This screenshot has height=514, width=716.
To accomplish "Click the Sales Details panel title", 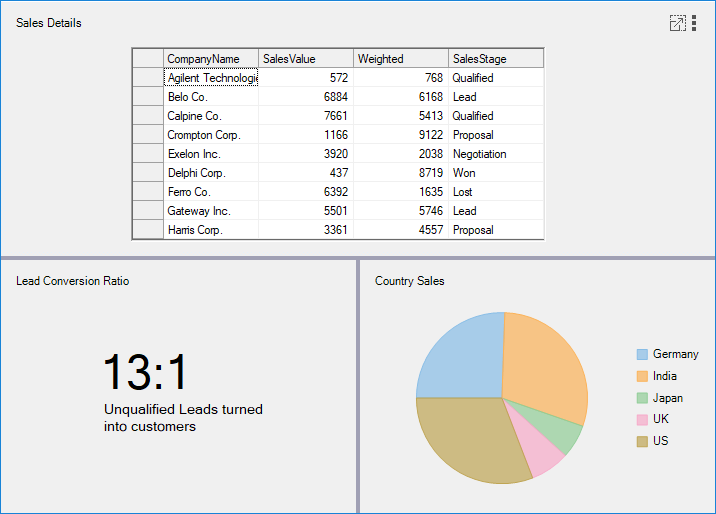I will click(x=49, y=23).
